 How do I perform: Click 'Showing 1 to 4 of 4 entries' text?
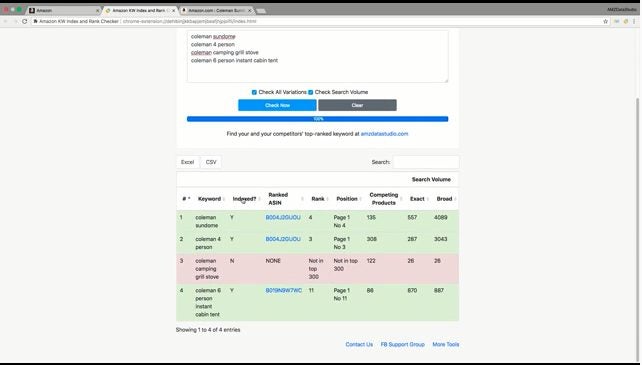pyautogui.click(x=208, y=330)
